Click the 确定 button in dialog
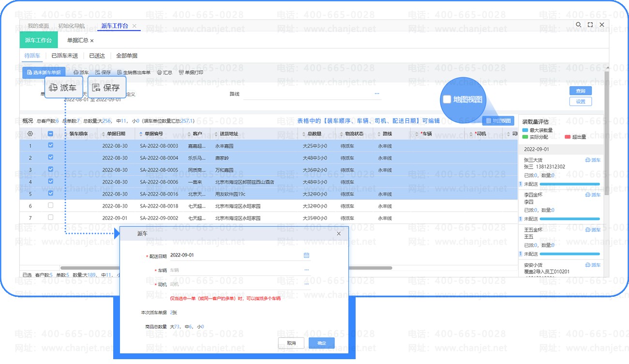This screenshot has width=629, height=364. coord(321,343)
